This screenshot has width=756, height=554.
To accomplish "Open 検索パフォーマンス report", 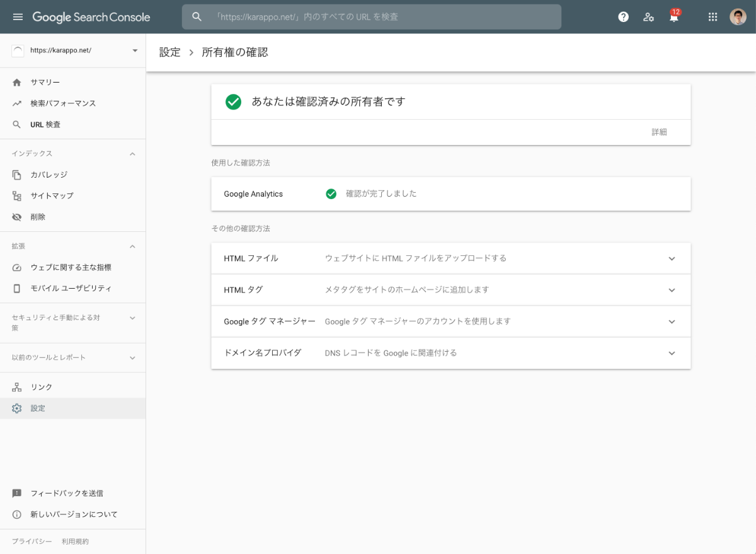I will tap(72, 103).
